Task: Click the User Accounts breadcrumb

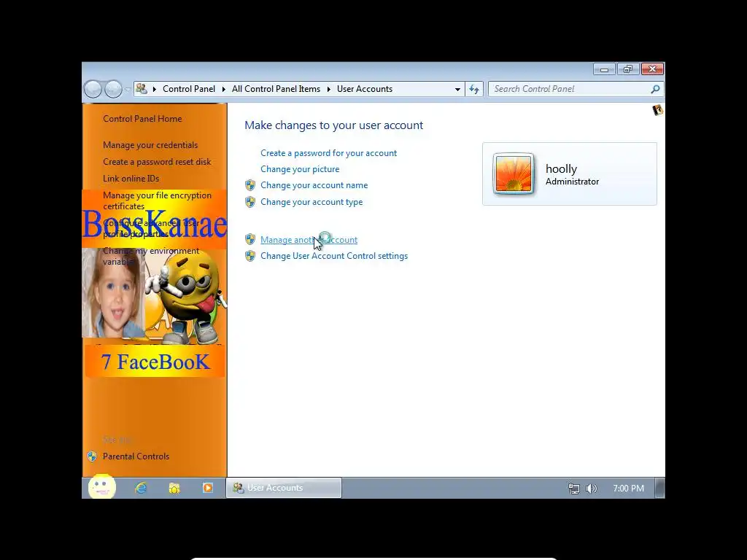Action: [x=365, y=89]
